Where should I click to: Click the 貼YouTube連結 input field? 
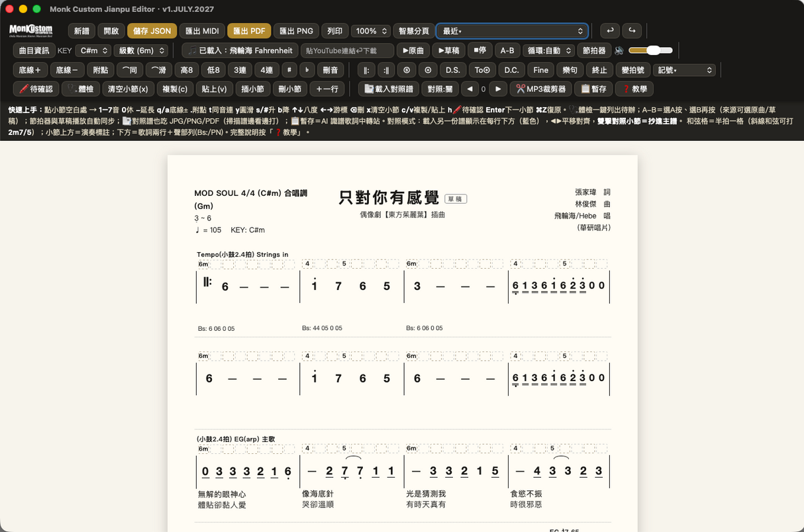click(346, 50)
